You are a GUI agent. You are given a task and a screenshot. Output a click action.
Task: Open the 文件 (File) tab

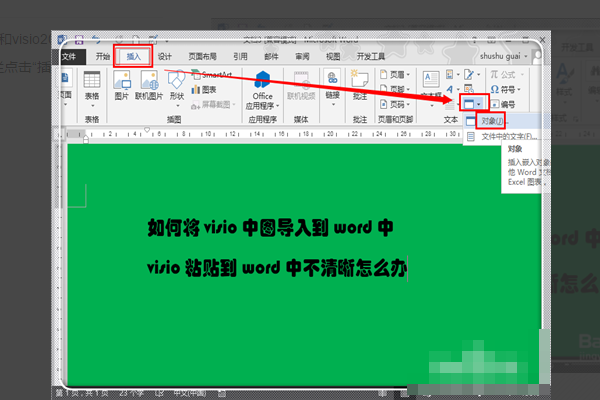70,57
